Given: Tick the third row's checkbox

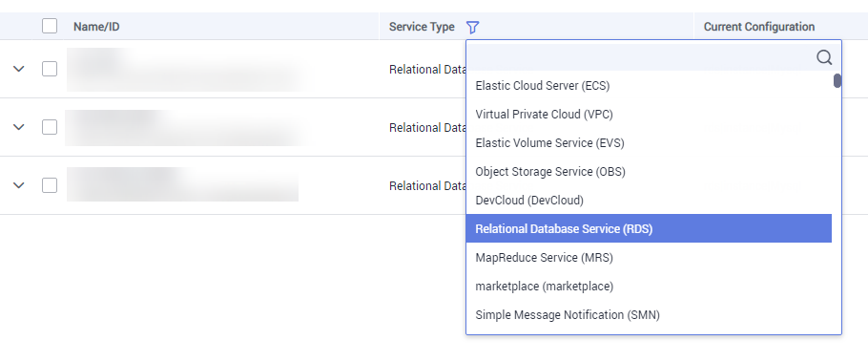Looking at the screenshot, I should [50, 185].
